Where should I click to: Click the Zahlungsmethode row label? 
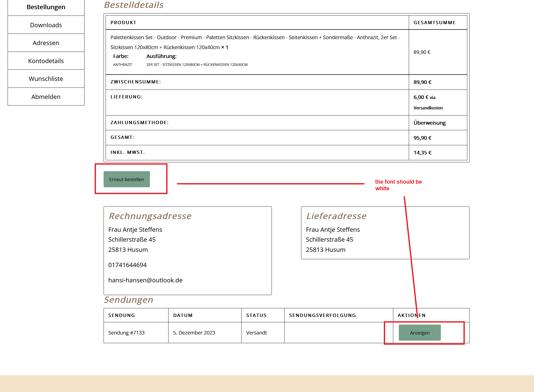click(x=139, y=123)
